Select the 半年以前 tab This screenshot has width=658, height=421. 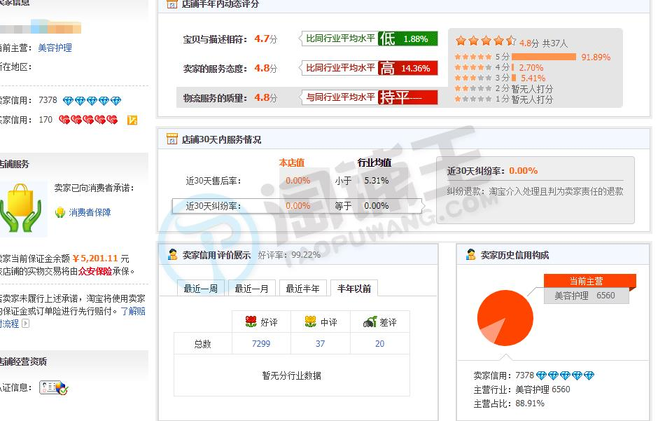pos(355,289)
